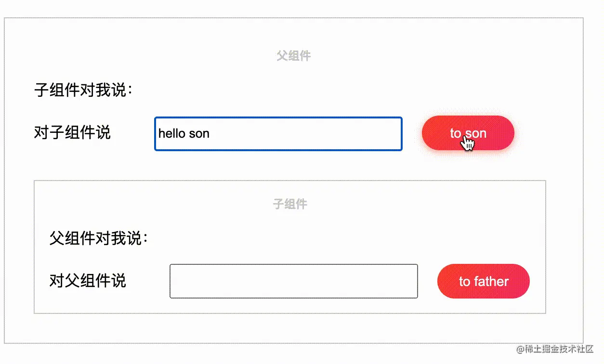Focus the input containing "hello son"
The image size is (604, 364).
(x=278, y=133)
